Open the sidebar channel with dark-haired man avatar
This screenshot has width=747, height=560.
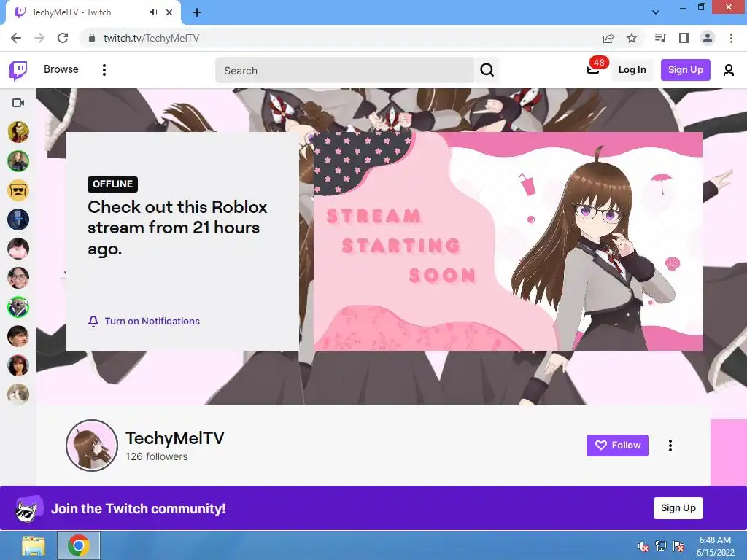click(x=18, y=336)
